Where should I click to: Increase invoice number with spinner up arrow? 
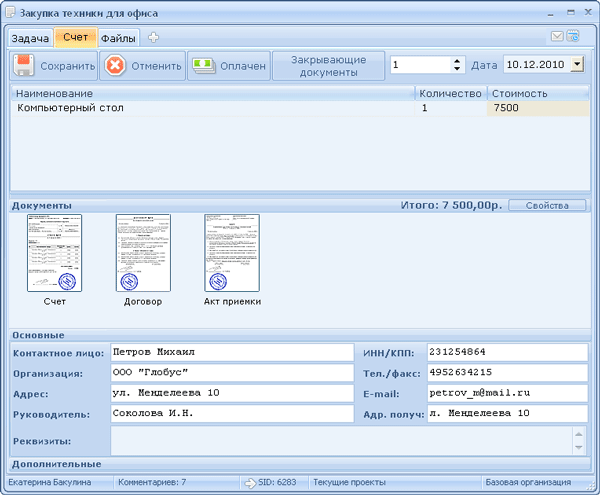pyautogui.click(x=457, y=61)
